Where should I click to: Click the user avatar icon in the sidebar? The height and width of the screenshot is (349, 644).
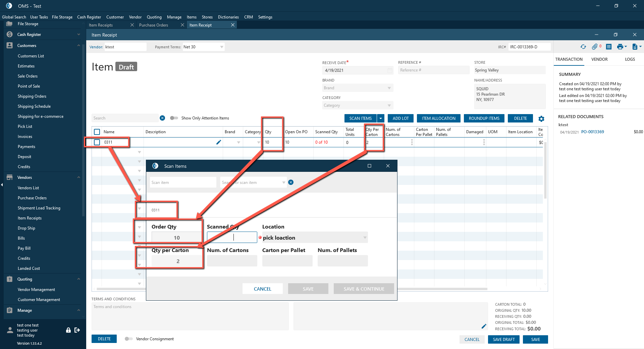[x=10, y=330]
